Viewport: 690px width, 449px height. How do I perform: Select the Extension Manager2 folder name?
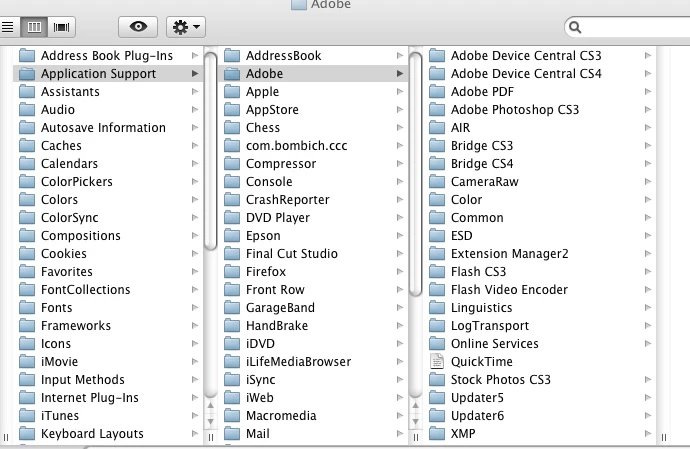(510, 254)
